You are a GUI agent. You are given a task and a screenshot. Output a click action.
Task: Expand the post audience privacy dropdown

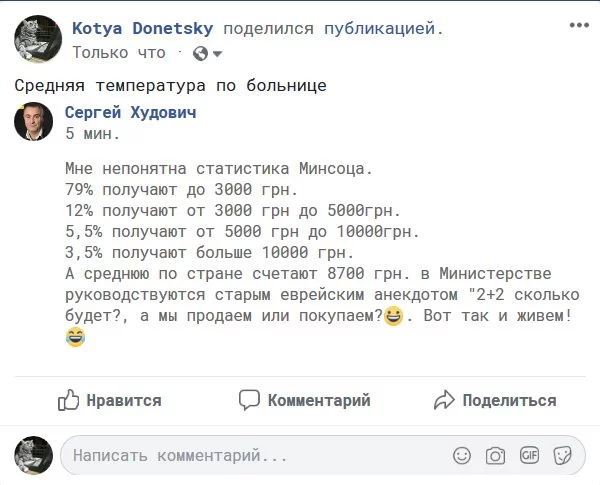(x=206, y=53)
